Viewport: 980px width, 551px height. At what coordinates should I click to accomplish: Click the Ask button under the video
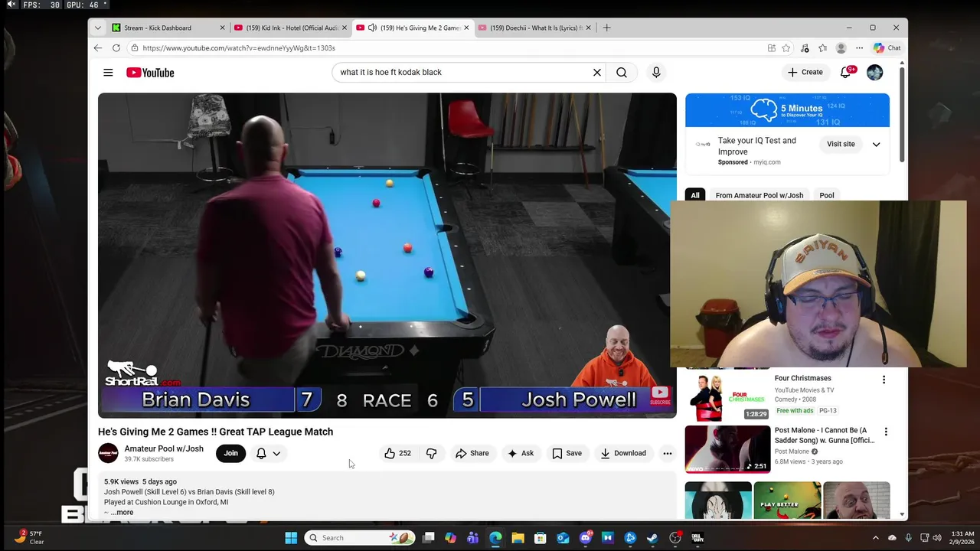click(x=521, y=453)
